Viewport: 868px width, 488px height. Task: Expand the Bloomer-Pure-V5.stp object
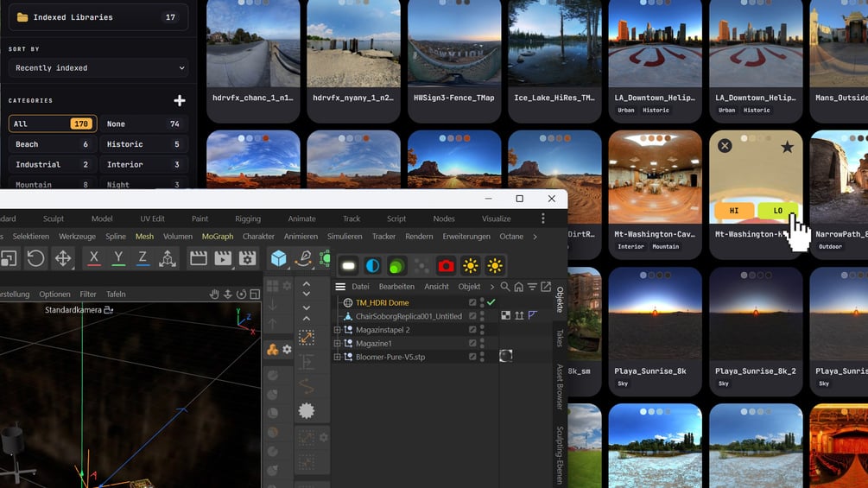pos(337,357)
